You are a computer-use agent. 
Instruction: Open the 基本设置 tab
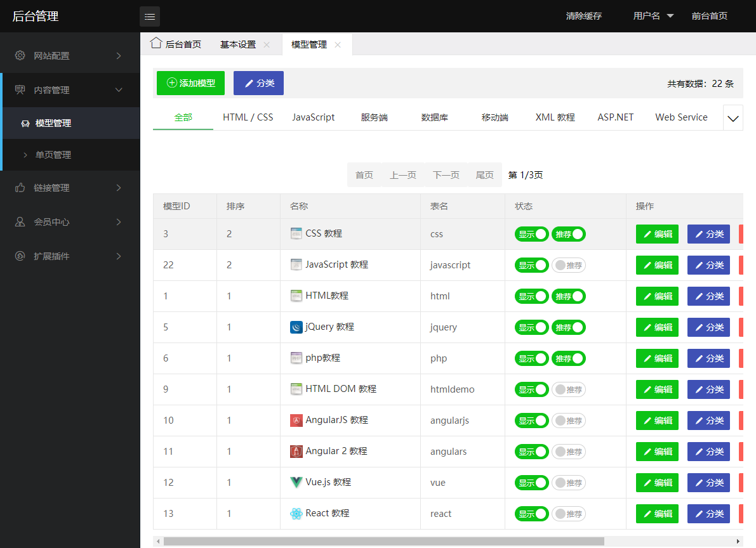[x=238, y=44]
